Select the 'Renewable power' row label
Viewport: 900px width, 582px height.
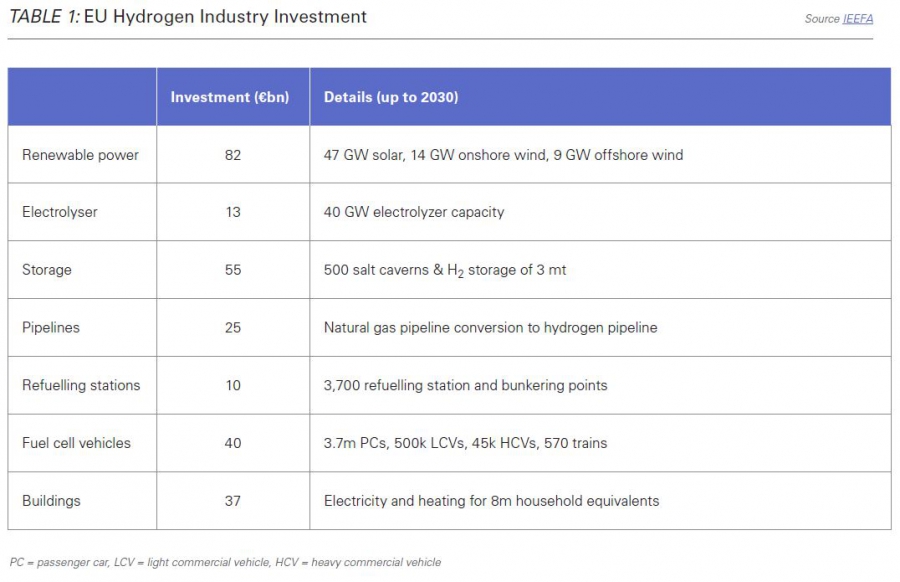pos(80,155)
